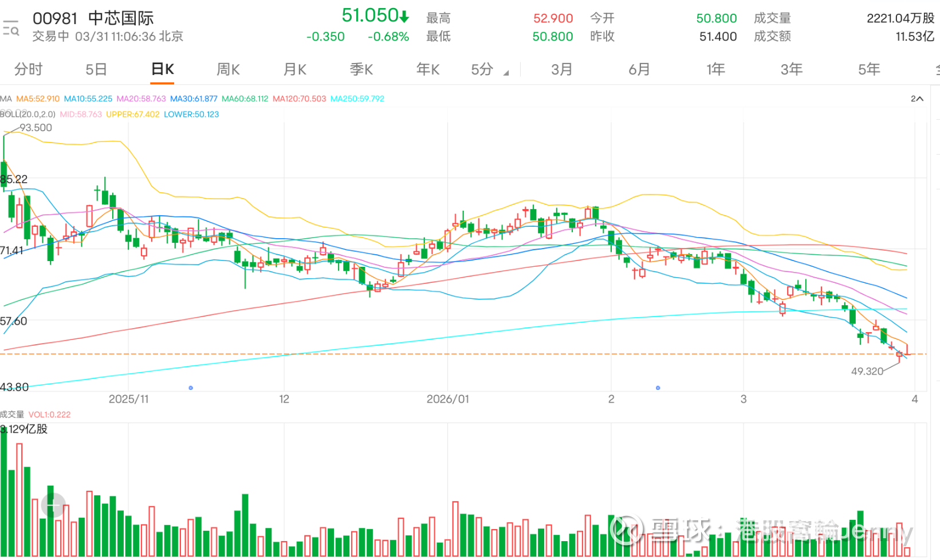Click the BOLL MID:58.763 label

coord(81,114)
